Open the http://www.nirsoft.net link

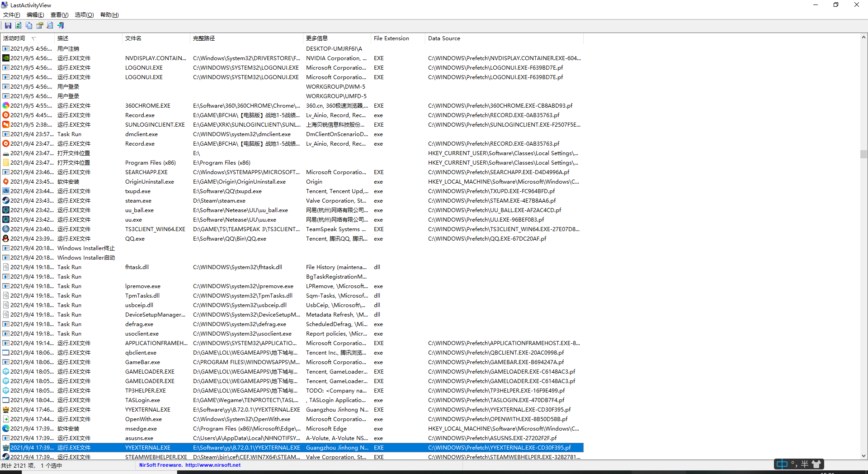213,465
